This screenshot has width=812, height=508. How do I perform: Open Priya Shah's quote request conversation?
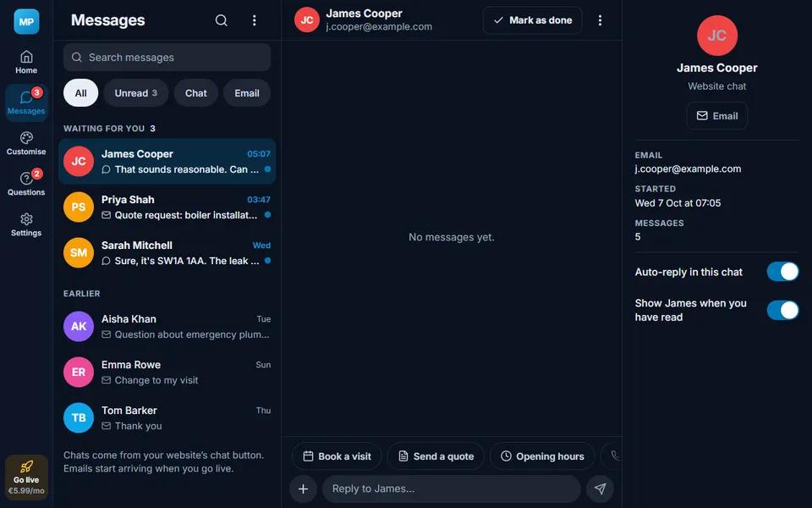click(x=167, y=207)
